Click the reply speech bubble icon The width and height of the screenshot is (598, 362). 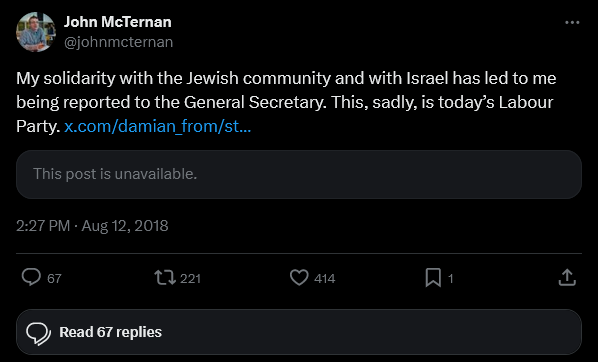[31, 277]
